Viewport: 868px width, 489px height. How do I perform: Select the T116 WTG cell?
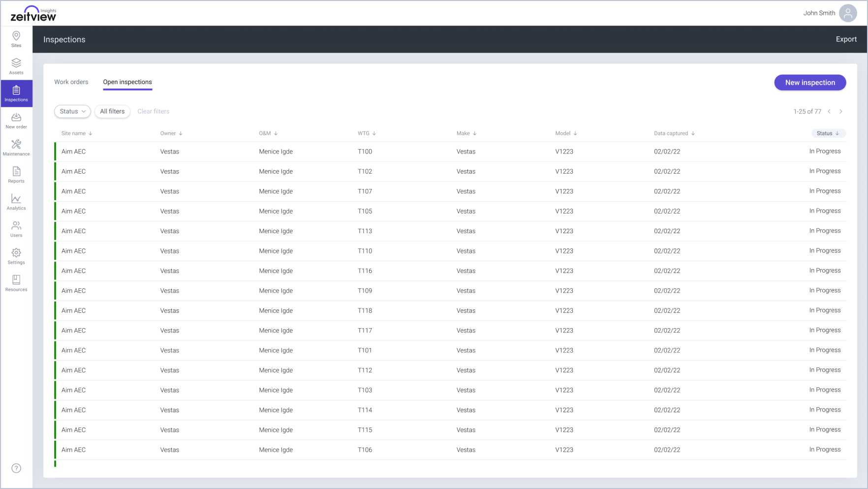point(365,271)
